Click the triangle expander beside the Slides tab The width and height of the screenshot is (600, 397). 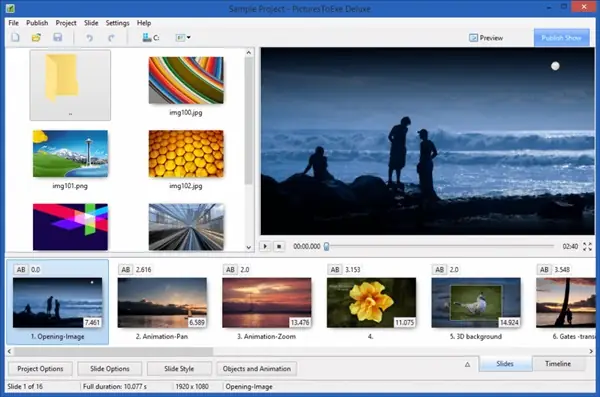click(x=467, y=364)
